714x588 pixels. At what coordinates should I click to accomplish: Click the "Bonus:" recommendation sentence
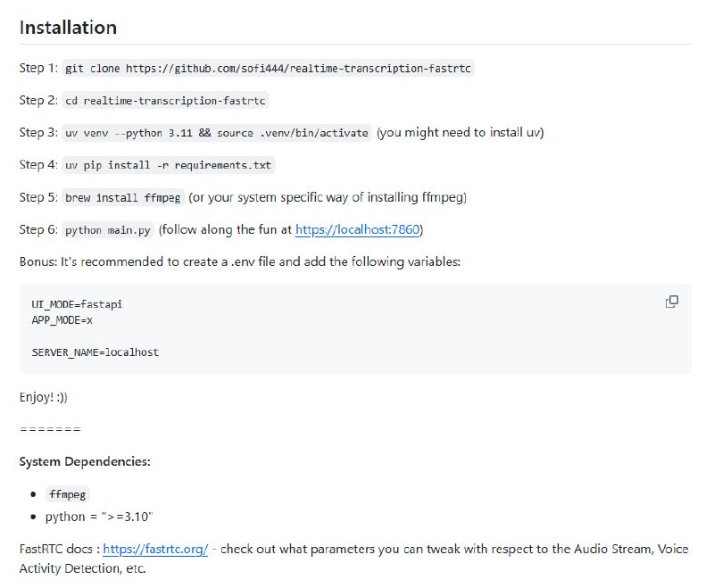pyautogui.click(x=239, y=261)
